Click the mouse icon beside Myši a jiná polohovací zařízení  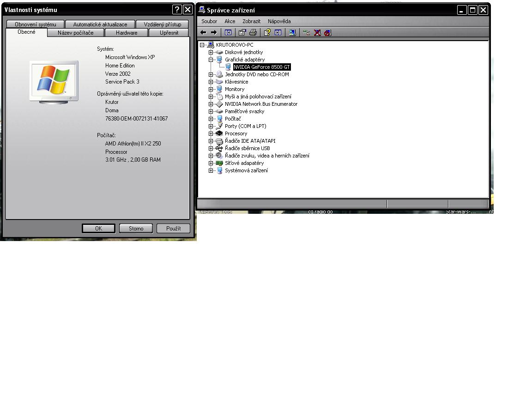(x=219, y=97)
